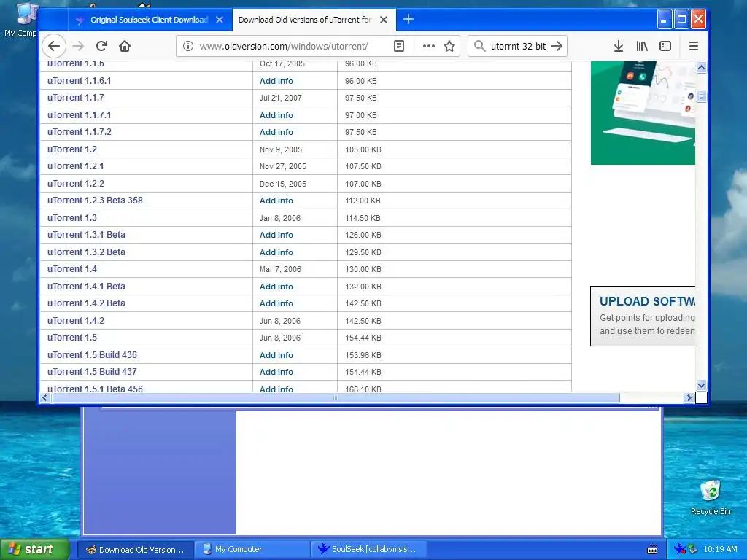Click the taskbar keyboard icon
This screenshot has width=747, height=560.
click(652, 550)
